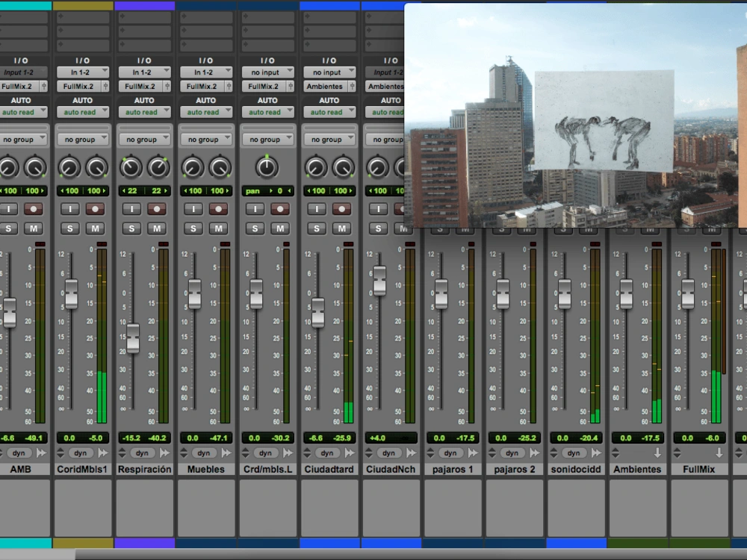Viewport: 747px width, 560px height.
Task: Click left pan knob of Ciudadtard track
Action: click(316, 167)
